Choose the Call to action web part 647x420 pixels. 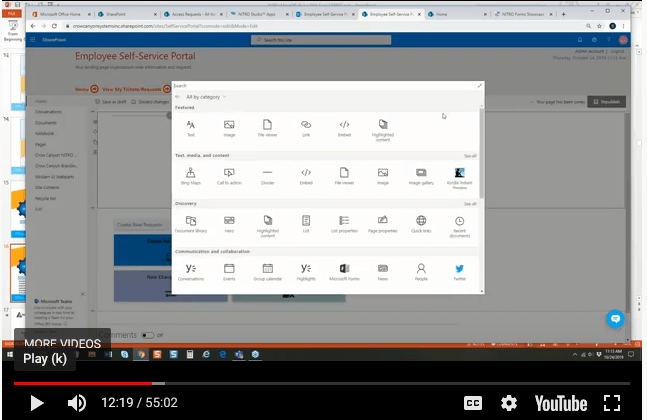(229, 176)
